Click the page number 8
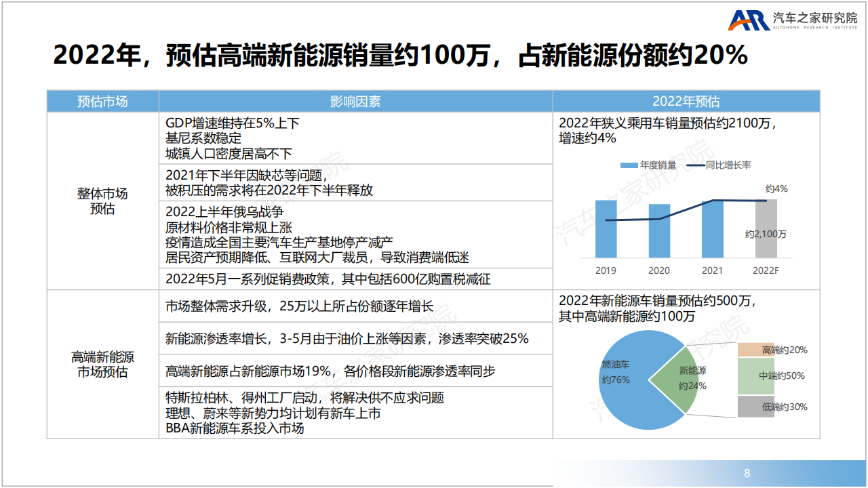 [x=747, y=473]
